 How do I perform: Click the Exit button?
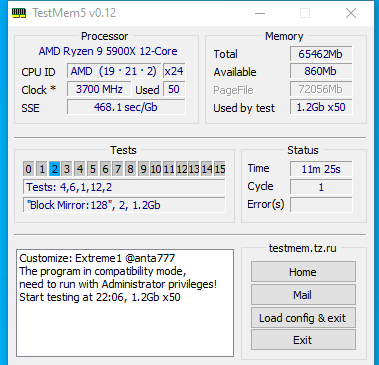point(303,340)
